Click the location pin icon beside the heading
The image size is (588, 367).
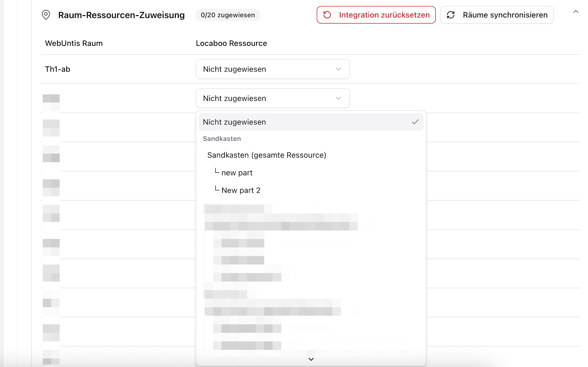(46, 15)
